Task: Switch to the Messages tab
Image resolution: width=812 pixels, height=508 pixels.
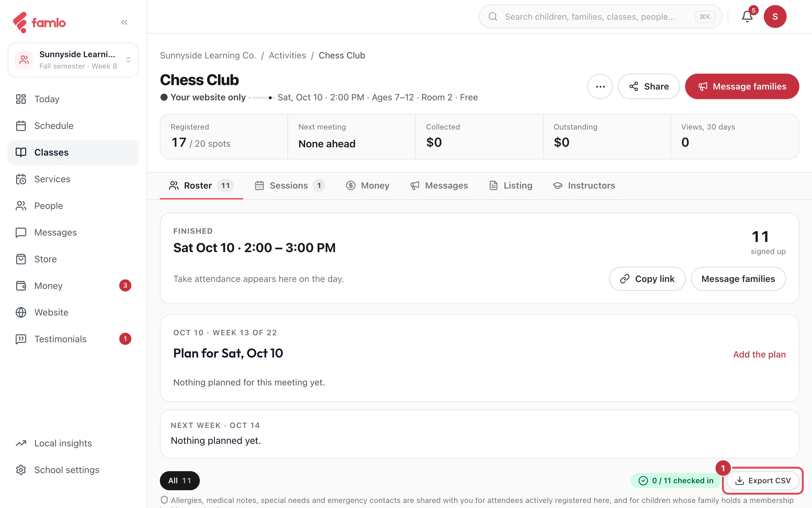Action: coord(439,185)
